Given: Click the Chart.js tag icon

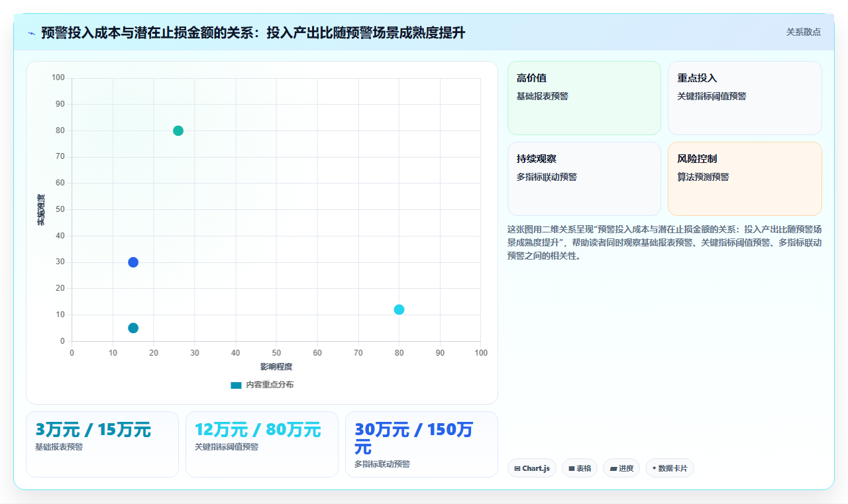Looking at the screenshot, I should 517,468.
